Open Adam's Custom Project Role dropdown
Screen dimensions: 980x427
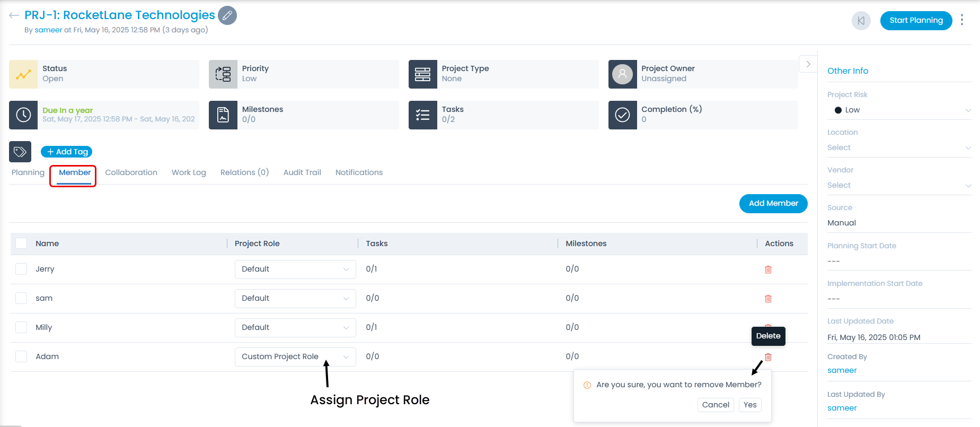[x=295, y=356]
